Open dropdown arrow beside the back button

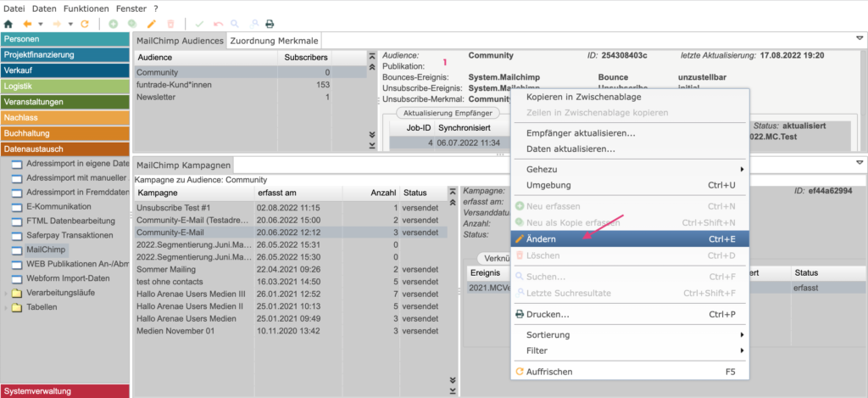(x=41, y=24)
